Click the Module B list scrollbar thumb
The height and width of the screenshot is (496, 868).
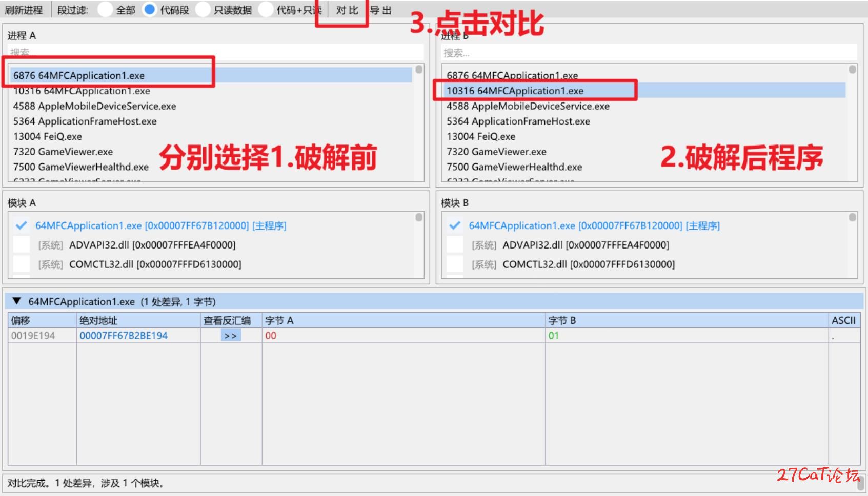(853, 217)
